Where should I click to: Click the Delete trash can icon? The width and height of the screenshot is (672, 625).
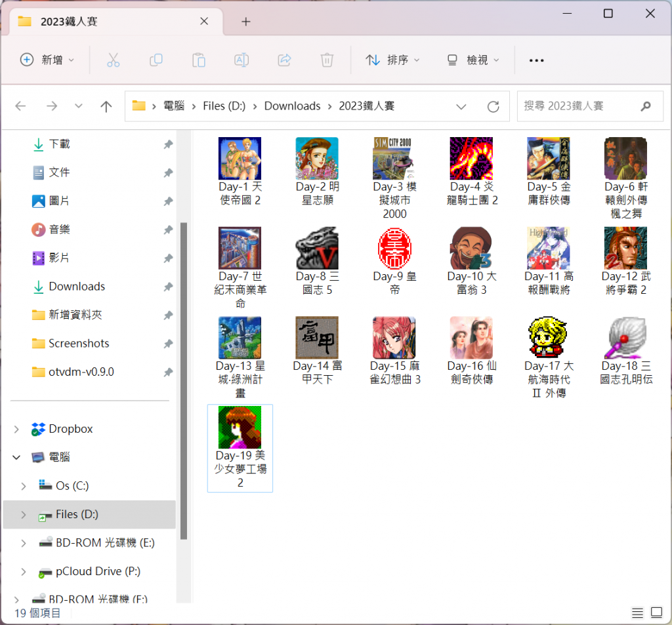[327, 60]
